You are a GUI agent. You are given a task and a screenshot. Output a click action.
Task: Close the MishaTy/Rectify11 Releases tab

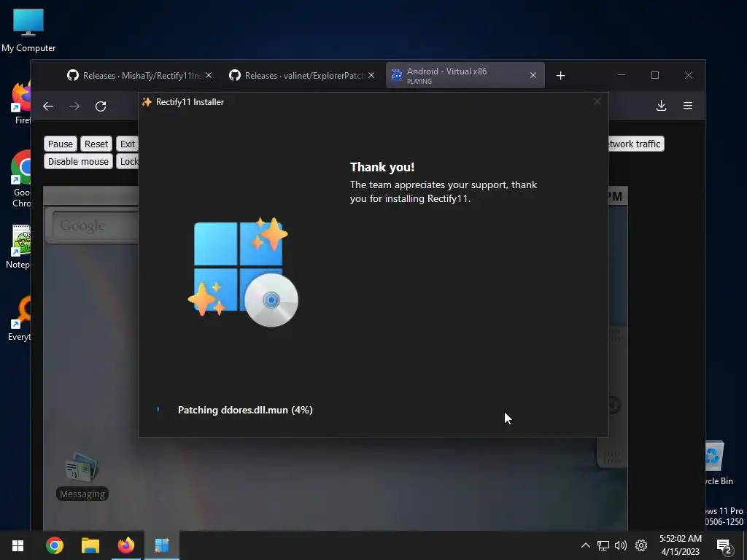pos(209,76)
